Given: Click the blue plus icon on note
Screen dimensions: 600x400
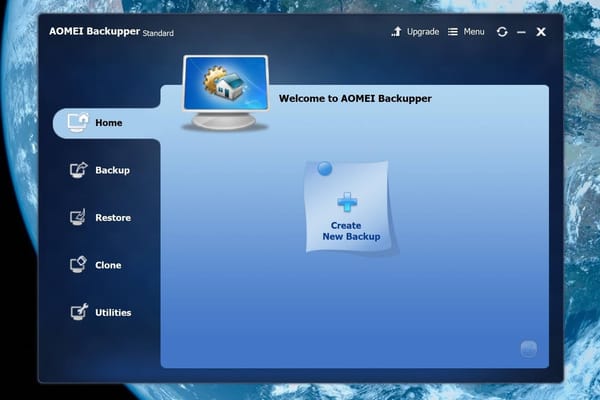Looking at the screenshot, I should click(347, 202).
